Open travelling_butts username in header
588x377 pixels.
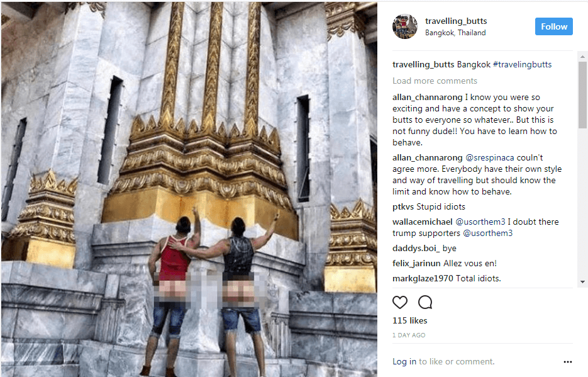click(x=456, y=21)
